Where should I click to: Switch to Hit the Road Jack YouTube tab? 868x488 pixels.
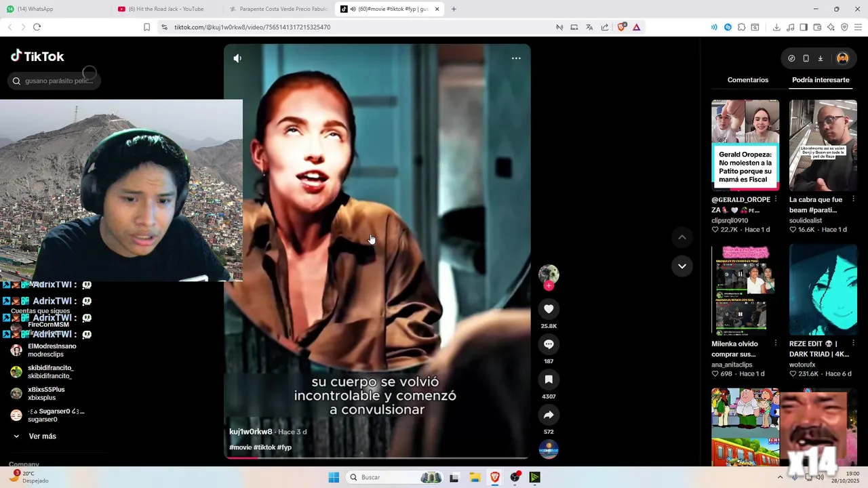pos(166,9)
